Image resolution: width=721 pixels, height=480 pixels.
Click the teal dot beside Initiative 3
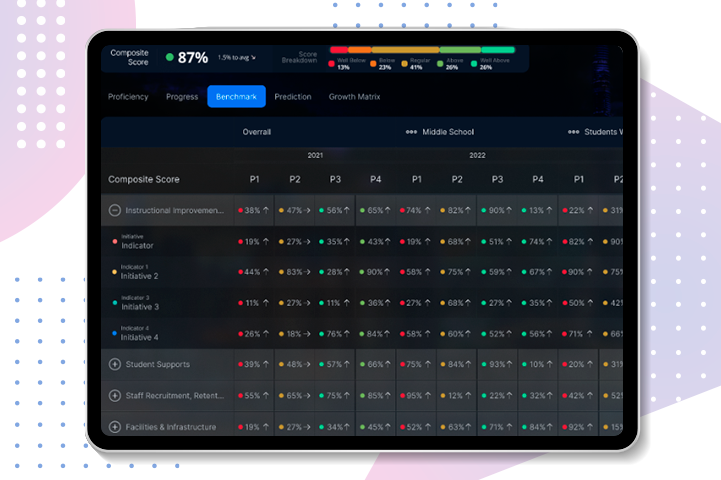114,303
